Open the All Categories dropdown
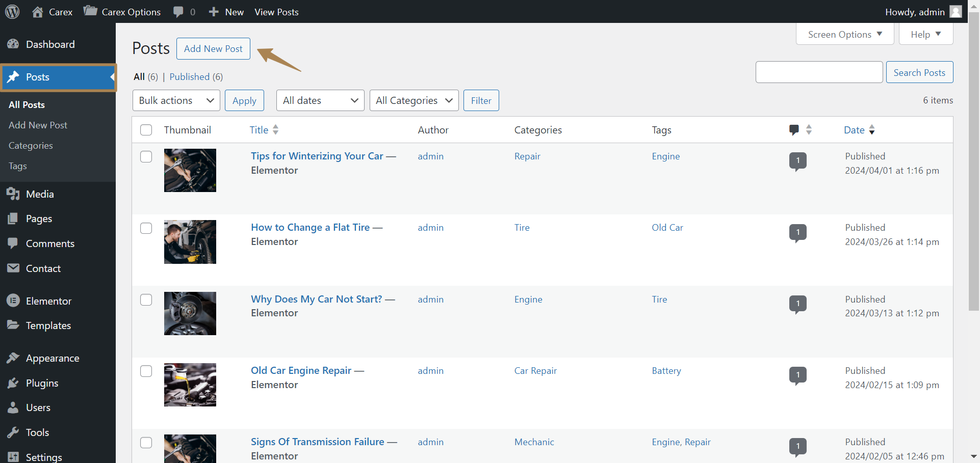The height and width of the screenshot is (463, 980). (414, 100)
